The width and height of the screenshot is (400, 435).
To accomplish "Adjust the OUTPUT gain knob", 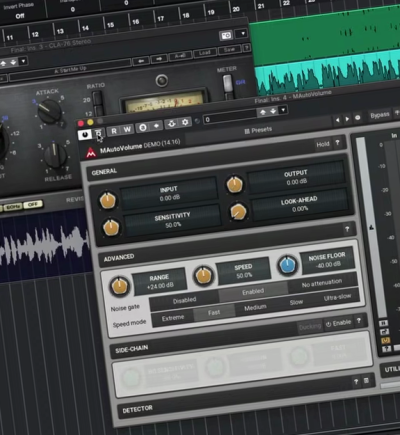I will pyautogui.click(x=235, y=184).
